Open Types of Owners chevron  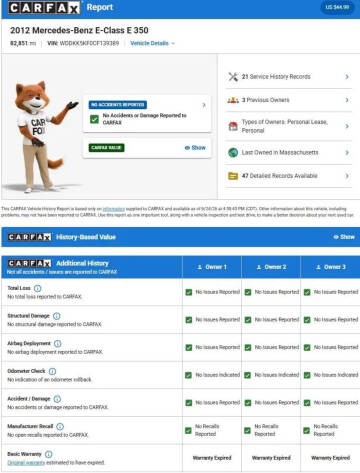[x=347, y=126]
